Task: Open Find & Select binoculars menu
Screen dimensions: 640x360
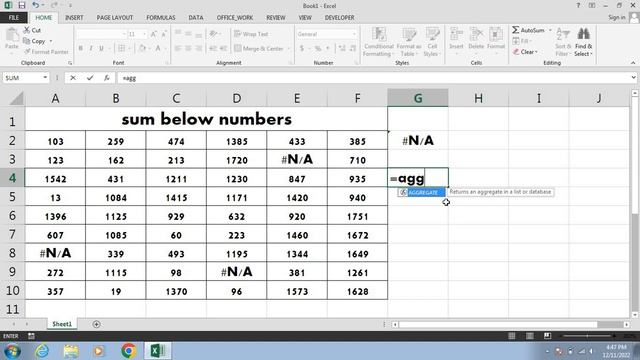Action: click(584, 42)
